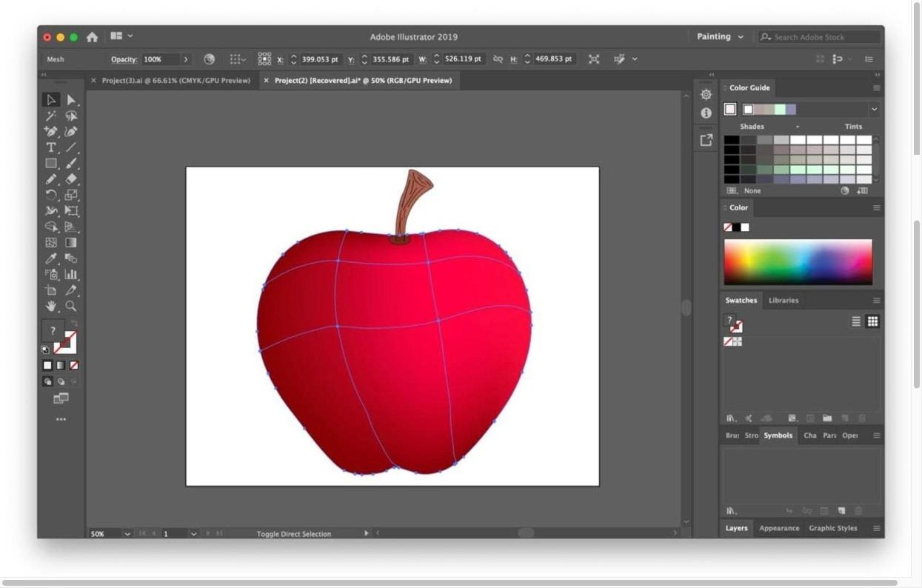The image size is (922, 588).
Task: Open the Symbols panel tab
Action: click(778, 435)
